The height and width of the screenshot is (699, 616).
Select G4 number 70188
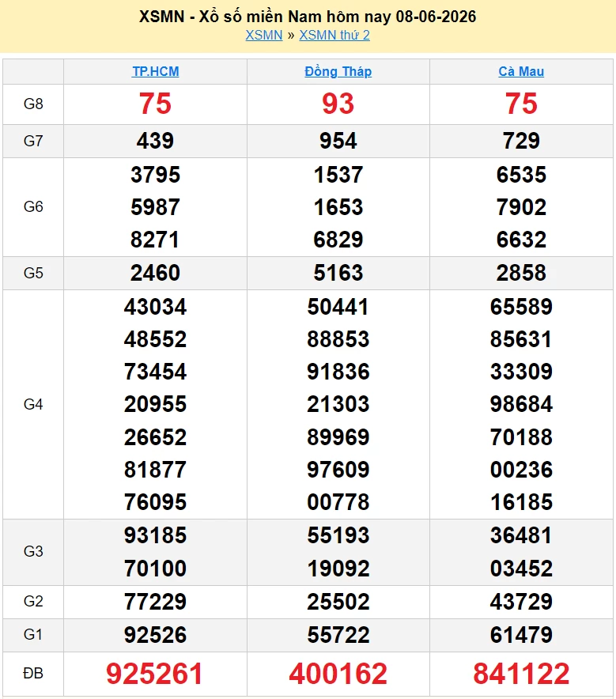click(521, 437)
